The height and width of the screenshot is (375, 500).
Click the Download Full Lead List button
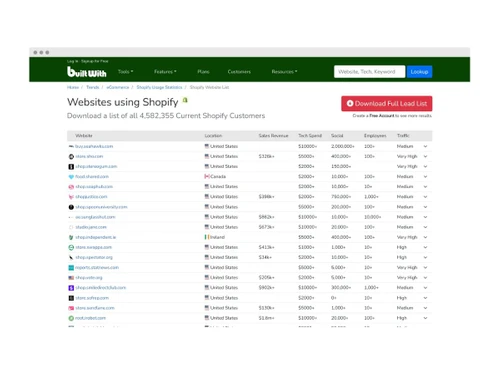[387, 104]
